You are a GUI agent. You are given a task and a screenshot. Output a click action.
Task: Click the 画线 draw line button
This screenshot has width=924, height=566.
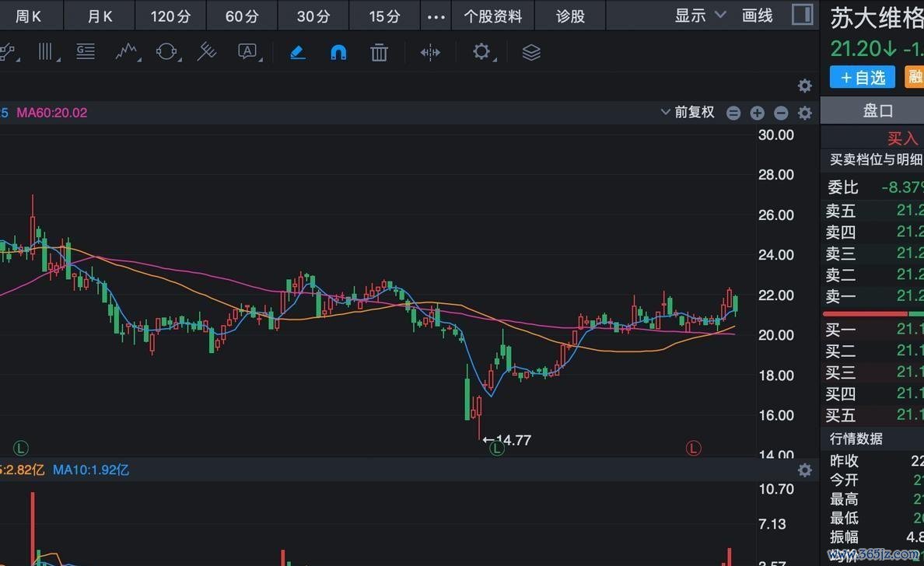pos(758,16)
